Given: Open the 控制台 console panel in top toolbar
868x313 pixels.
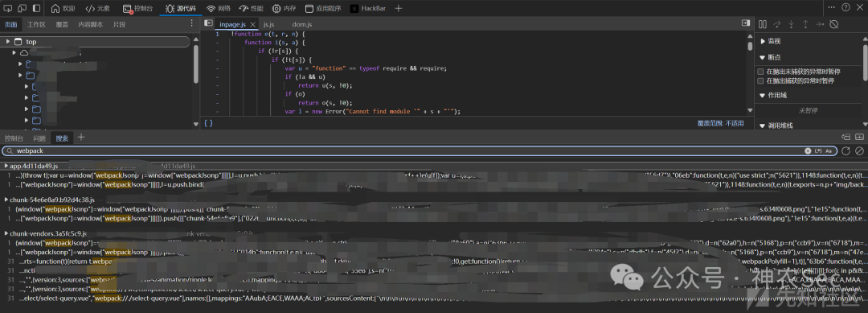Looking at the screenshot, I should [138, 8].
